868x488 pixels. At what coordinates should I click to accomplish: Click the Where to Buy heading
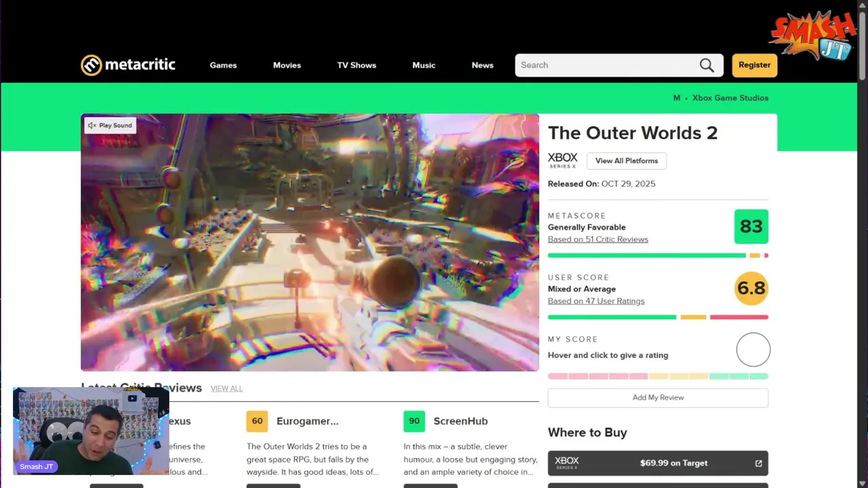coord(587,432)
